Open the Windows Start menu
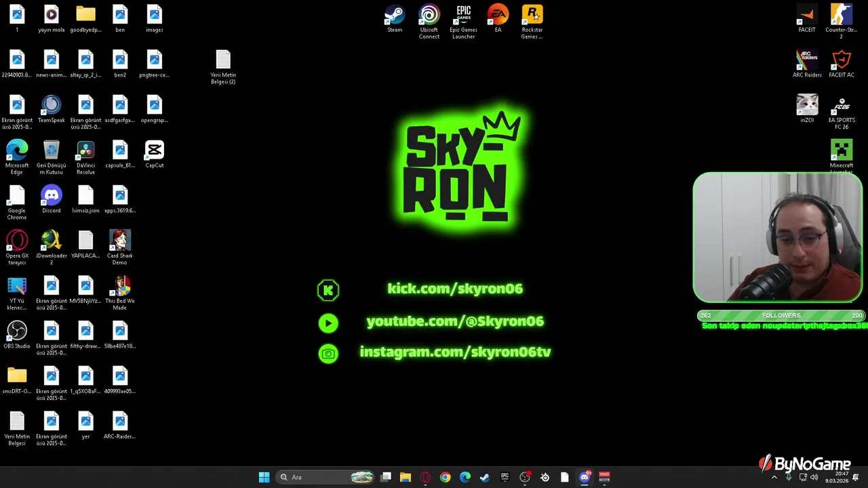 tap(264, 477)
